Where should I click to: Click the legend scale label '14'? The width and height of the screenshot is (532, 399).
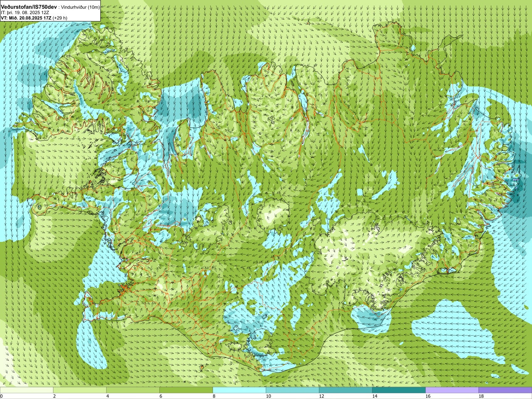point(374,397)
